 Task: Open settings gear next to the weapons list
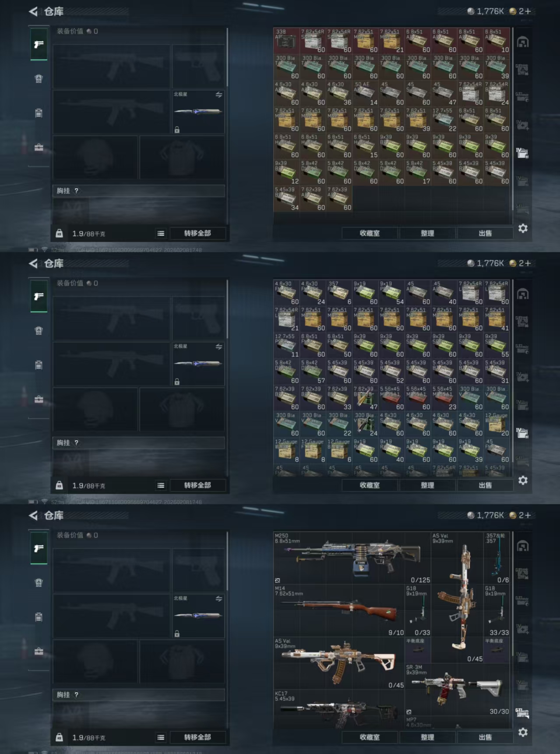523,732
